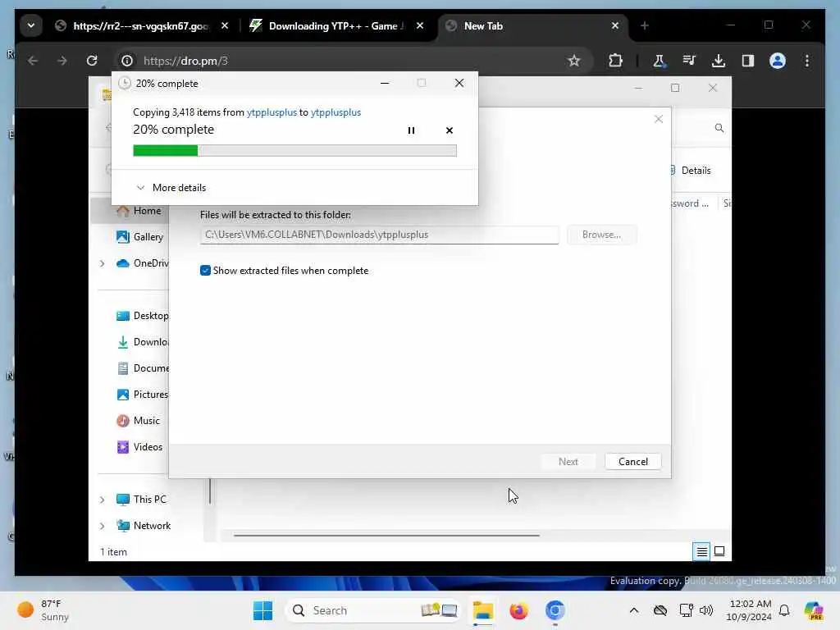
Task: Expand More details in copy dialog
Action: click(171, 188)
